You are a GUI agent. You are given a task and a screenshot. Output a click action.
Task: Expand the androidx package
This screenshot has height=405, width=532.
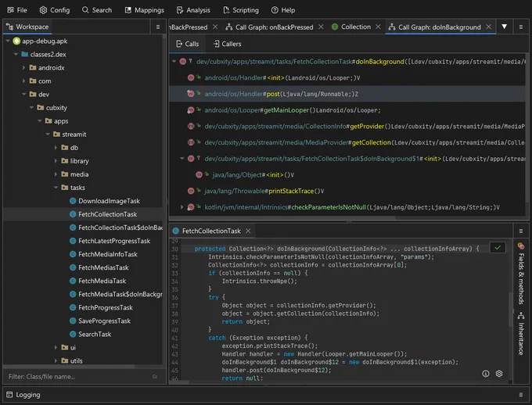click(23, 67)
